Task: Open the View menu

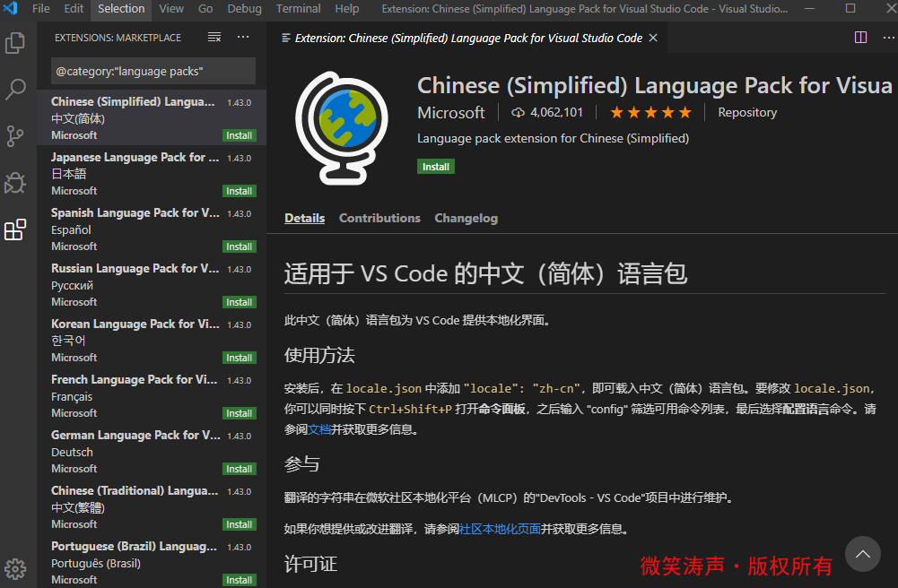Action: tap(171, 9)
